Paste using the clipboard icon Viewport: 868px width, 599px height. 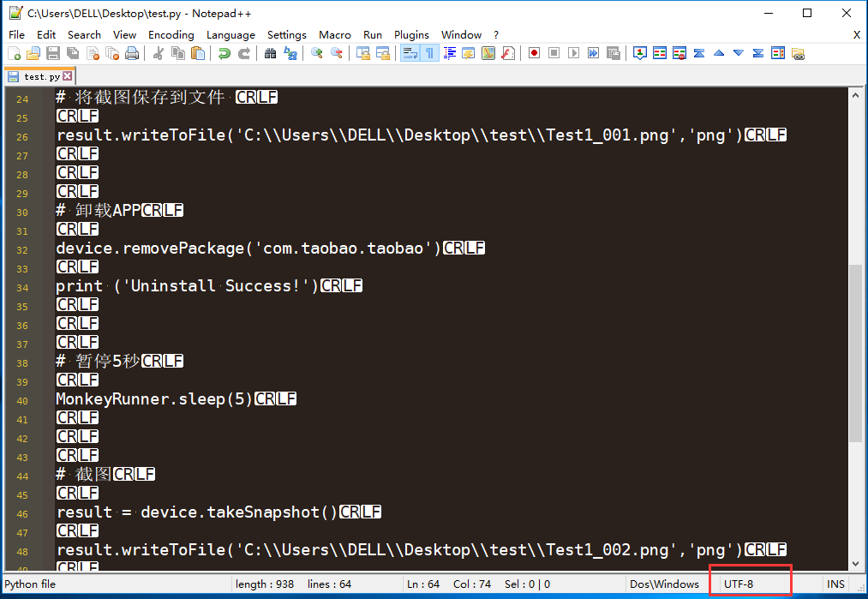pyautogui.click(x=198, y=54)
